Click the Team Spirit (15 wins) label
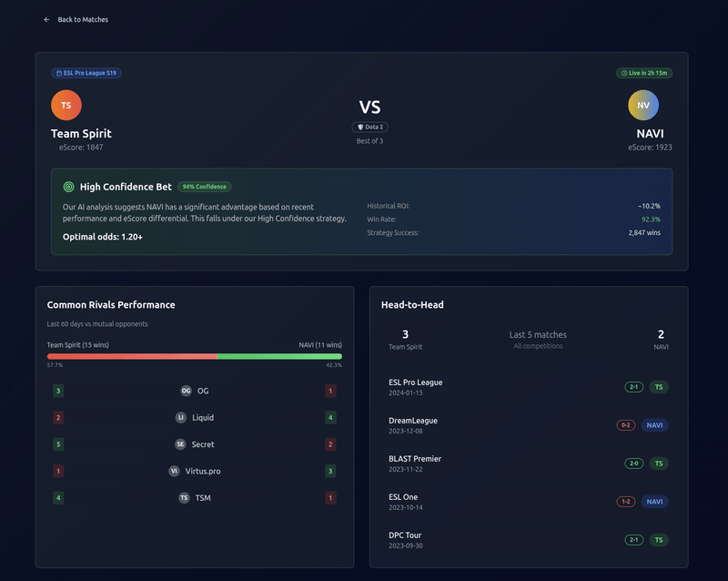 [78, 345]
